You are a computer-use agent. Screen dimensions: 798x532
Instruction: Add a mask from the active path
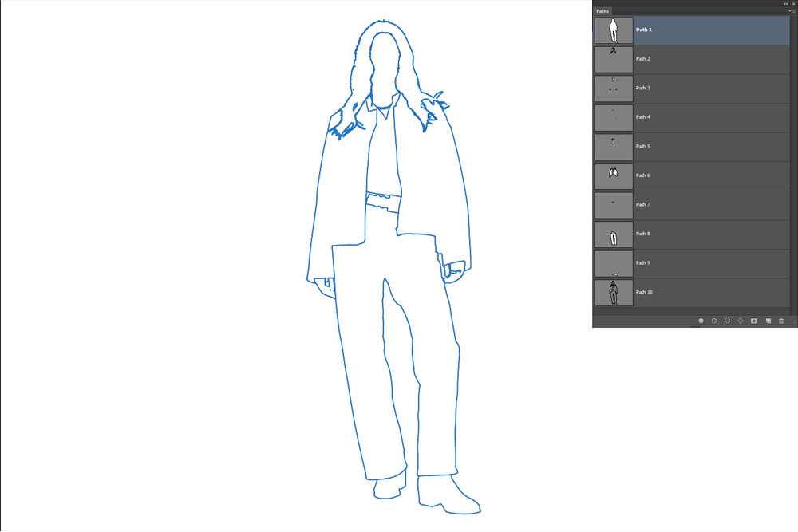pos(754,321)
